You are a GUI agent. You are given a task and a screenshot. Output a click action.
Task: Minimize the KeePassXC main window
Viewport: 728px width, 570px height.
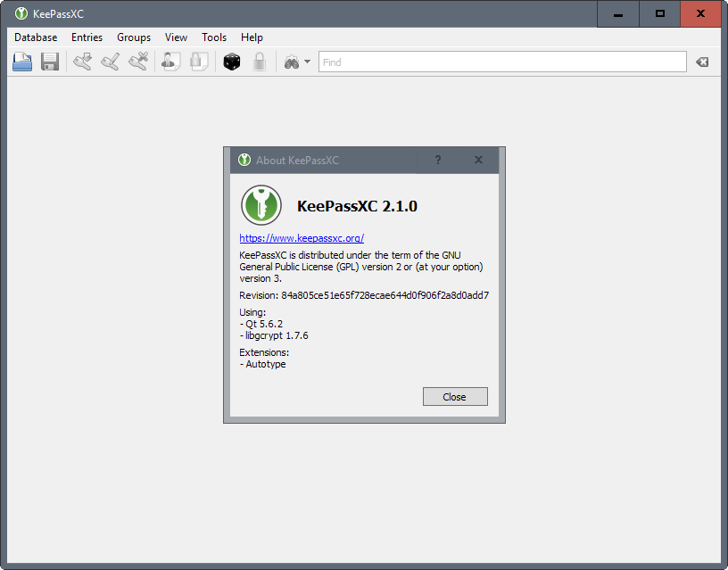pos(618,14)
